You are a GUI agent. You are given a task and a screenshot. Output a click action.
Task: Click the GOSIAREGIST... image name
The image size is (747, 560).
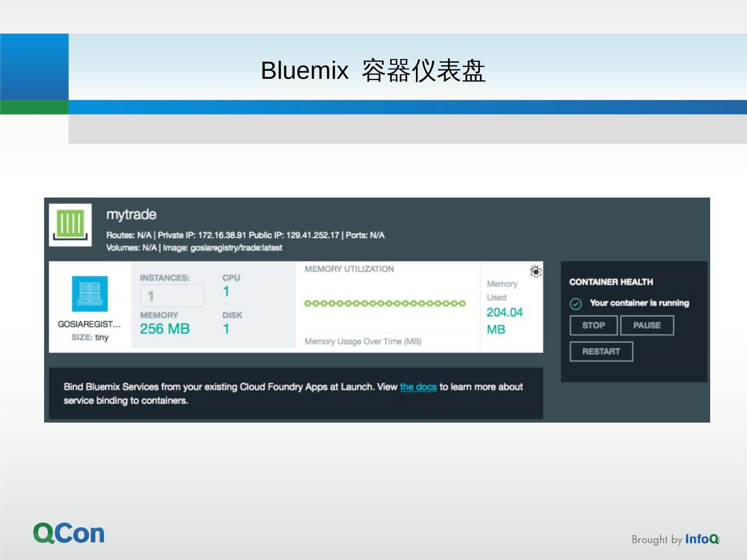(89, 324)
